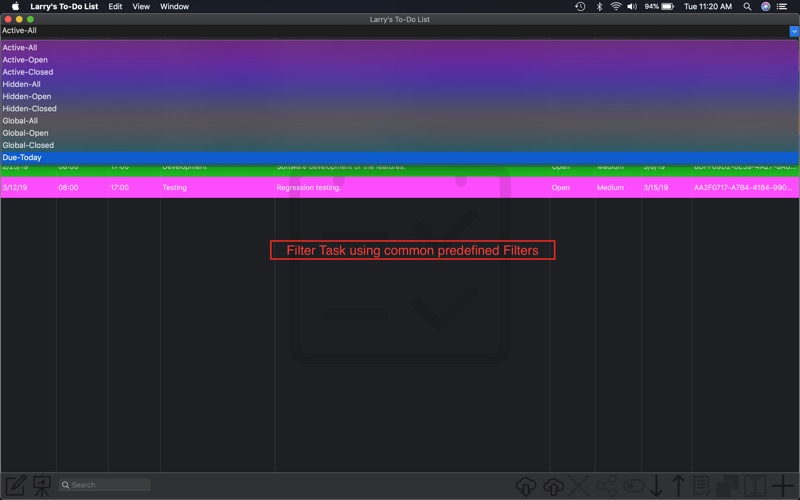Toggle the switch icon in the bottom toolbar
800x500 pixels.
tap(634, 486)
